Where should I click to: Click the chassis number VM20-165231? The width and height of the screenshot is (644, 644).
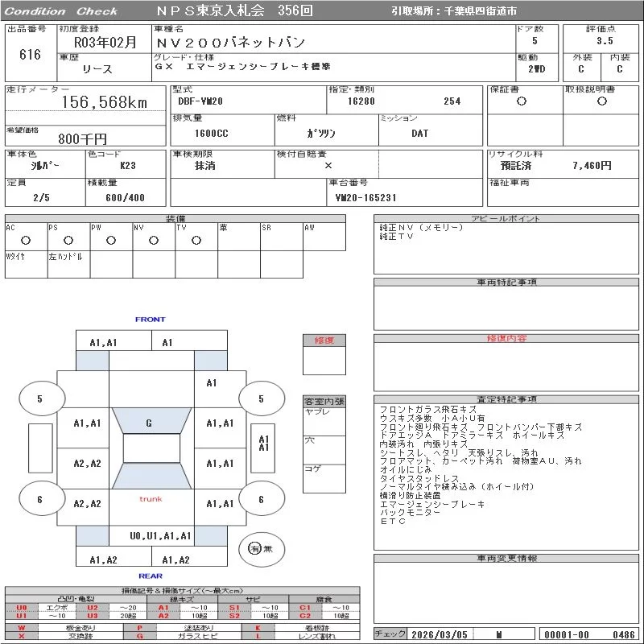[365, 197]
